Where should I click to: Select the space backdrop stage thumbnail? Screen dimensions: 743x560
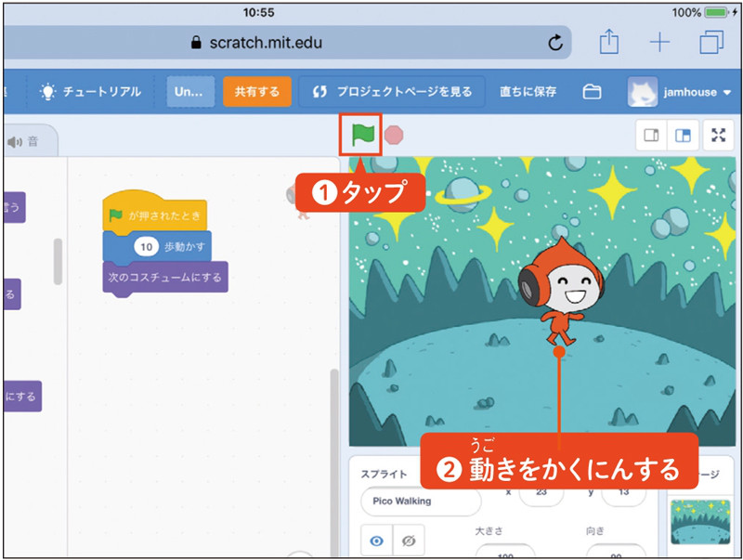(700, 522)
